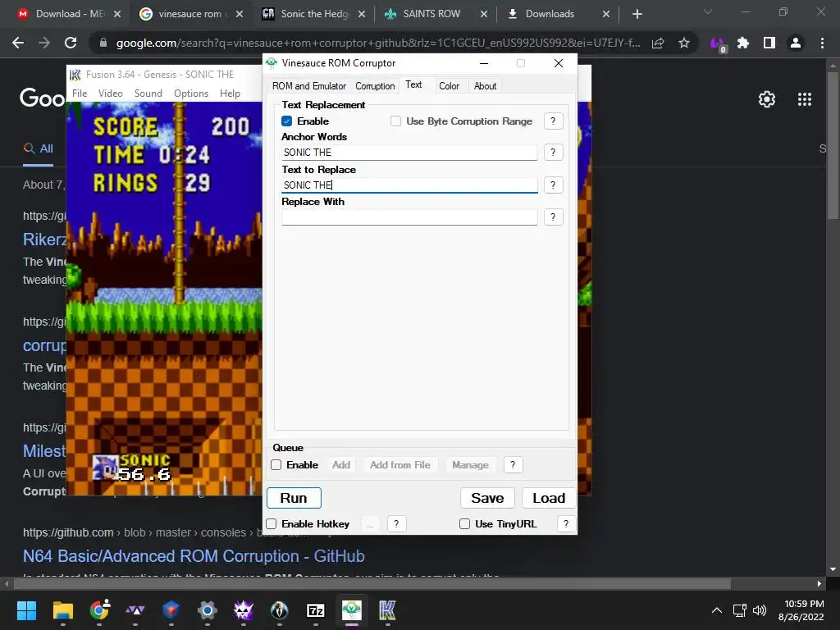Open the Chrome profile icon
Viewport: 840px width, 630px height.
coord(796,43)
